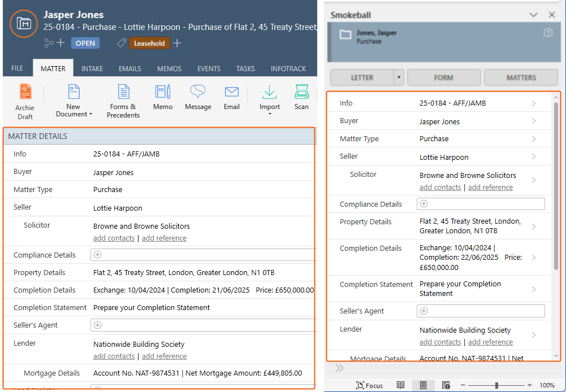Click the matter folder logo beside Jasper Jones

[x=23, y=24]
